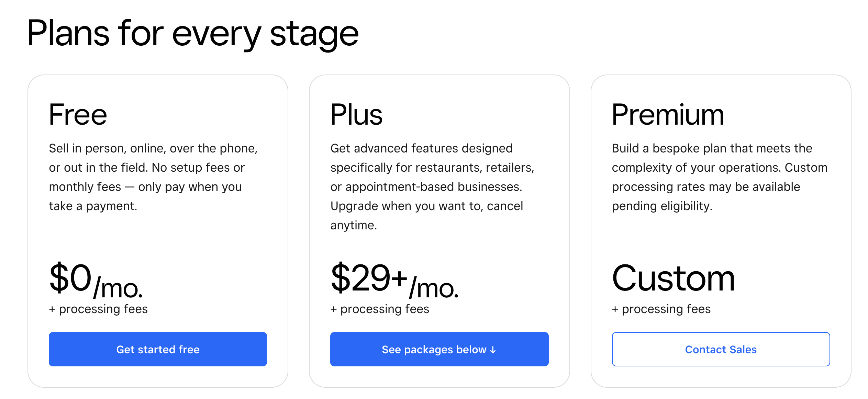868x399 pixels.
Task: Click the downward arrow in See packages below
Action: point(493,349)
